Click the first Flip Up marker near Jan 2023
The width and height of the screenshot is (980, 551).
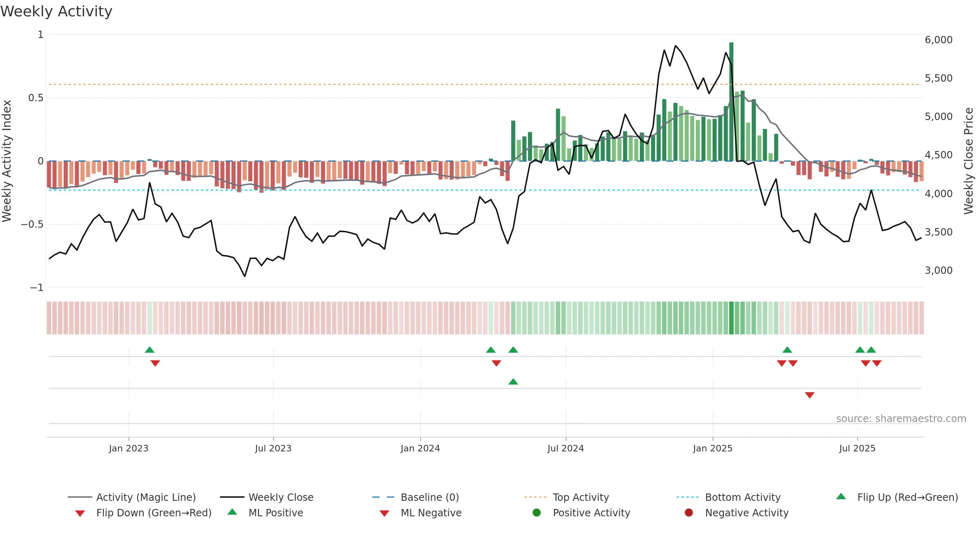(150, 350)
